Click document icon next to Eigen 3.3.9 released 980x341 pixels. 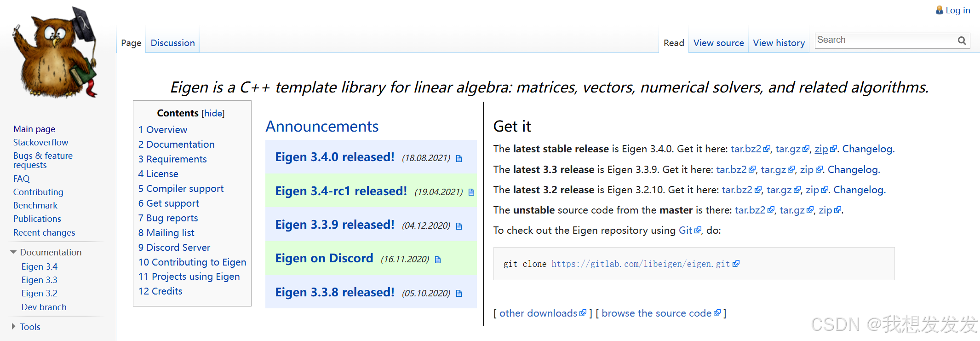coord(458,226)
